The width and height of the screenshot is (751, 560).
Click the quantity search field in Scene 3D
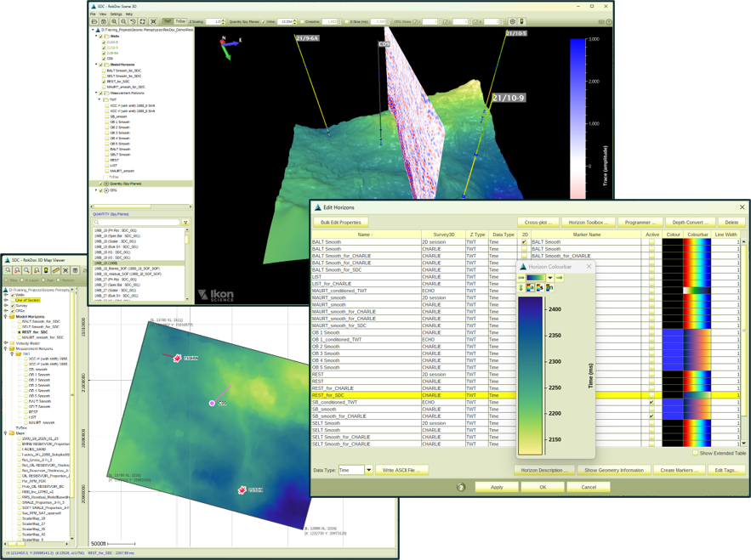pyautogui.click(x=137, y=222)
